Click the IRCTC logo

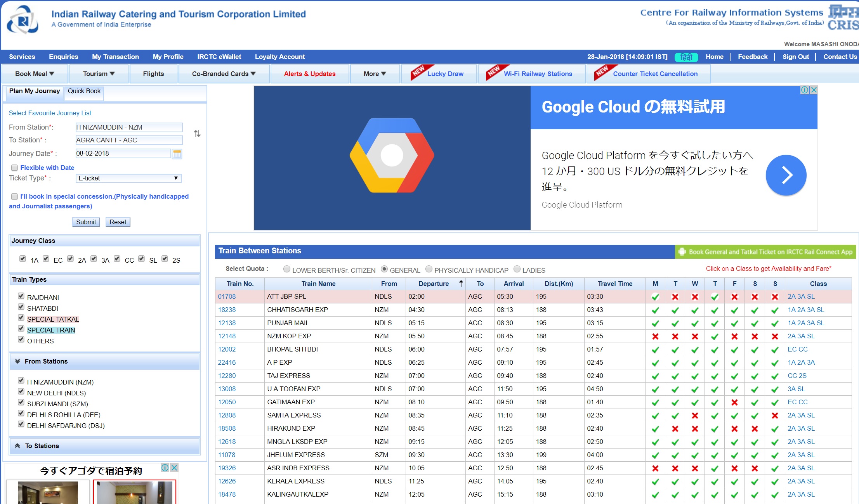(x=23, y=20)
